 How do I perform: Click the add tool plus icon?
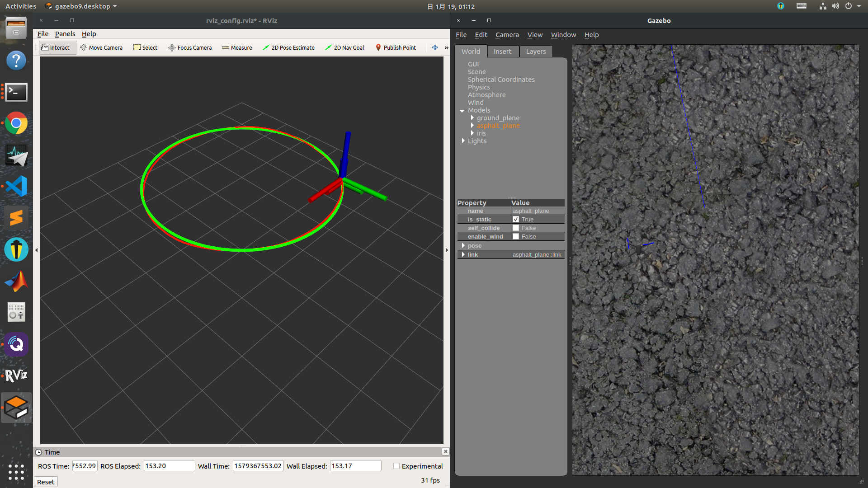point(435,47)
